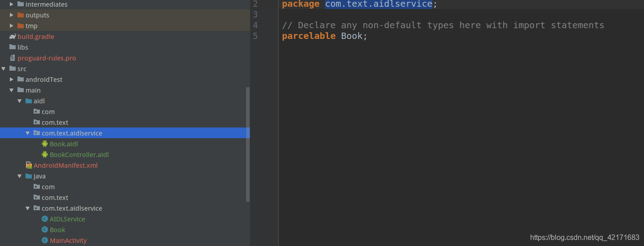Select build.gradle in the project tree
This screenshot has height=246, width=644.
(36, 37)
